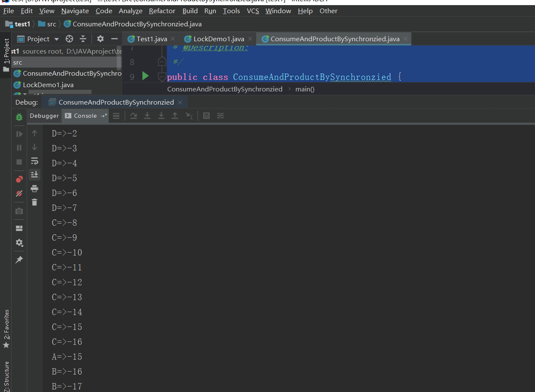Collapse code fold marker at line 9
This screenshot has width=535, height=392.
point(162,77)
